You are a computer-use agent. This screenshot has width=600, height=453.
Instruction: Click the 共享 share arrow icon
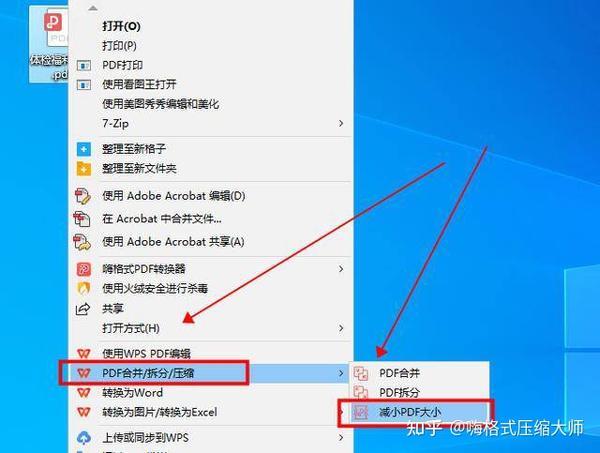tap(83, 308)
